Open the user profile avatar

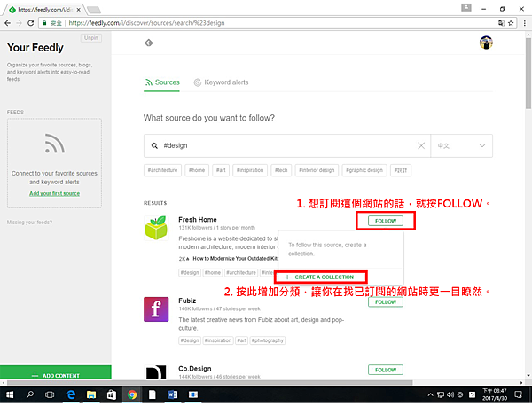[486, 43]
